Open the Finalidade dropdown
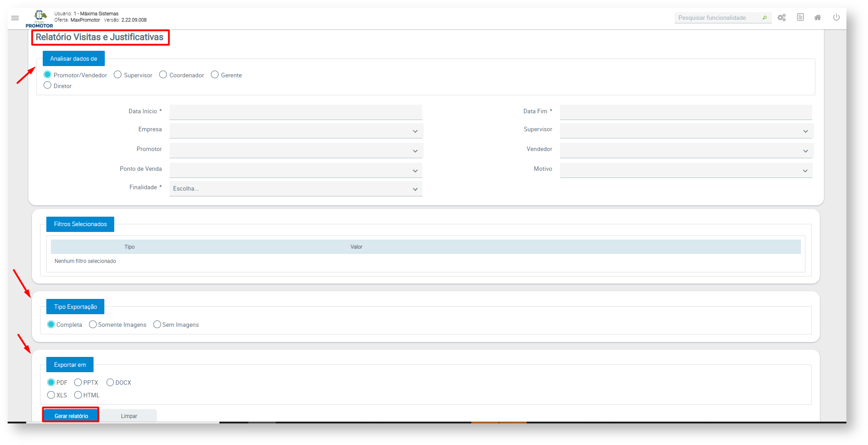 [x=296, y=189]
